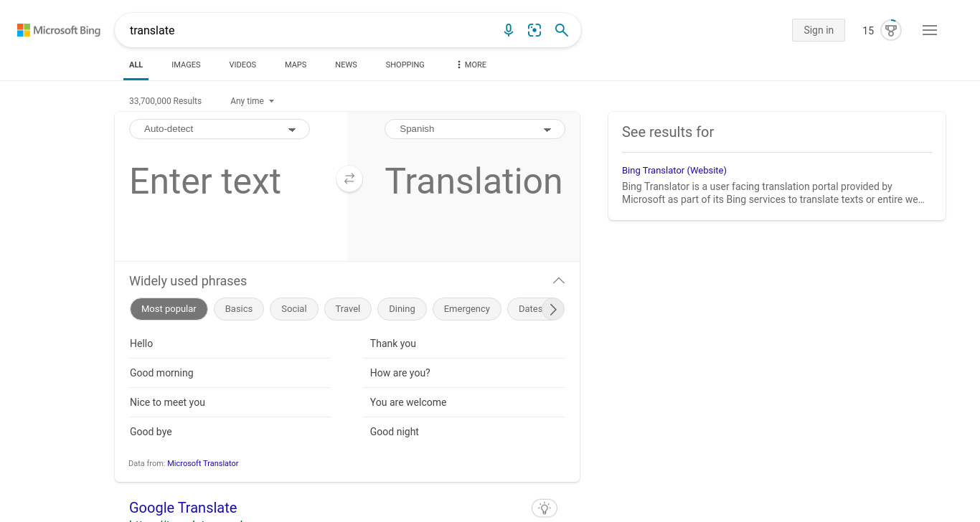Open the Any time filter dropdown
The width and height of the screenshot is (980, 522).
pos(253,101)
